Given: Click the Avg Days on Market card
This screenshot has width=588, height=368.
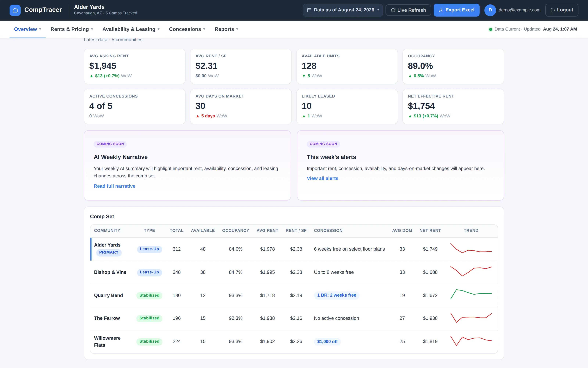Looking at the screenshot, I should pos(241,107).
